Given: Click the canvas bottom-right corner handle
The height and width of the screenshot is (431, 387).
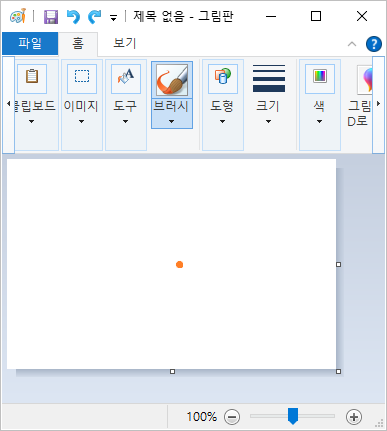Looking at the screenshot, I should point(339,371).
